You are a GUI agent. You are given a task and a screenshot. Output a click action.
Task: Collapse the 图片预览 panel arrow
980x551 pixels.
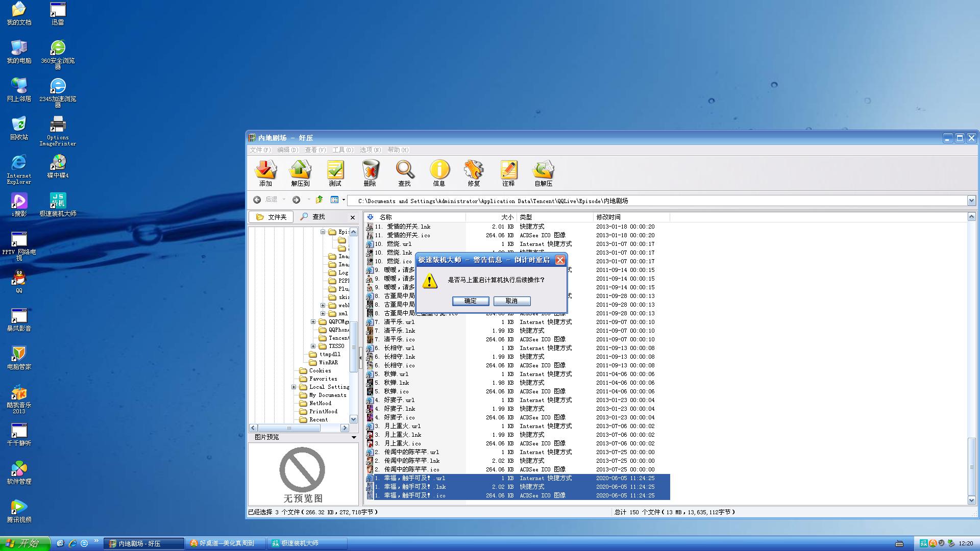[354, 437]
